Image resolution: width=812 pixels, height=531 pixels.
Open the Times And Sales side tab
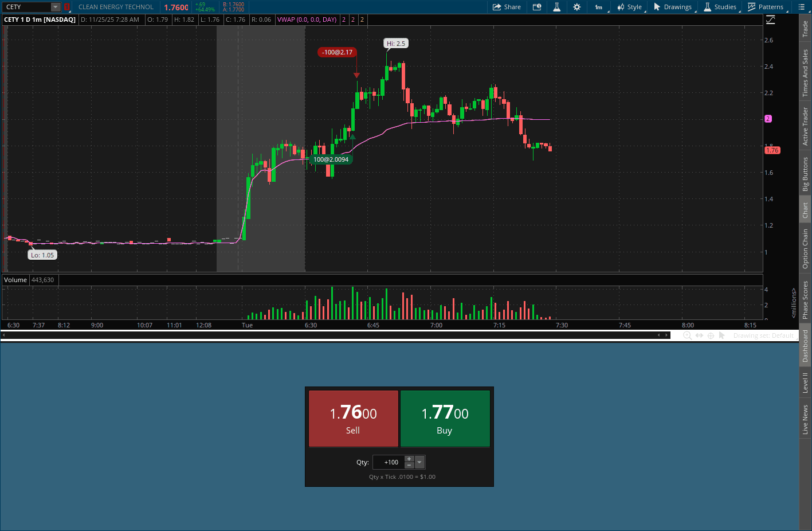click(805, 73)
